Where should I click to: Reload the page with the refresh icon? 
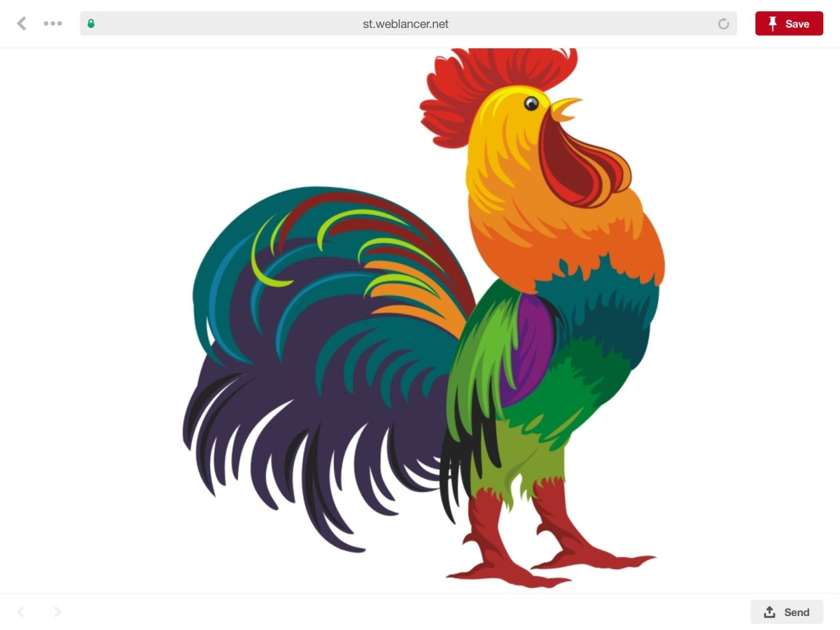723,24
